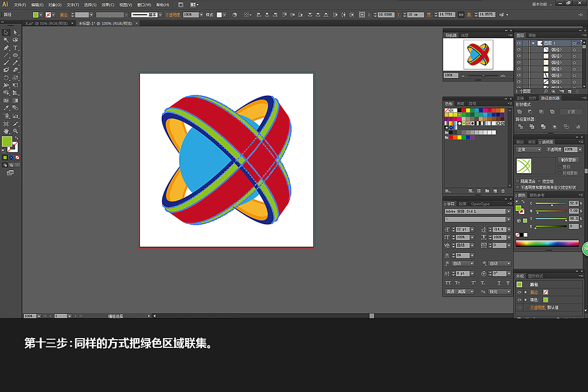Open the 效果(C) menu

point(108,5)
